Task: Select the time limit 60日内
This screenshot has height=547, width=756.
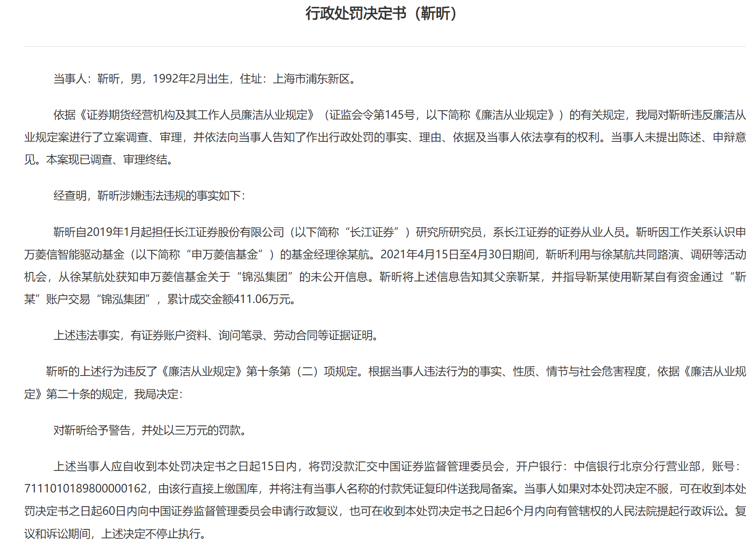Action: pyautogui.click(x=120, y=511)
